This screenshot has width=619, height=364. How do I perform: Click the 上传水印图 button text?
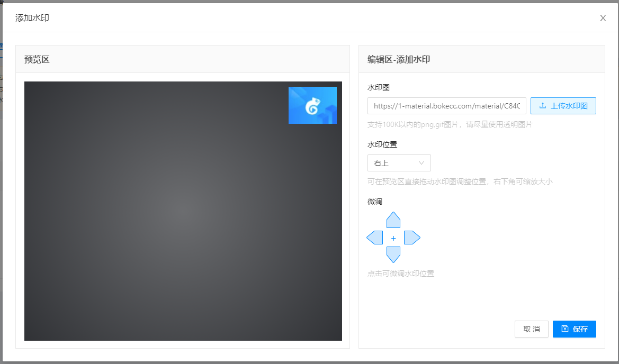(x=569, y=106)
